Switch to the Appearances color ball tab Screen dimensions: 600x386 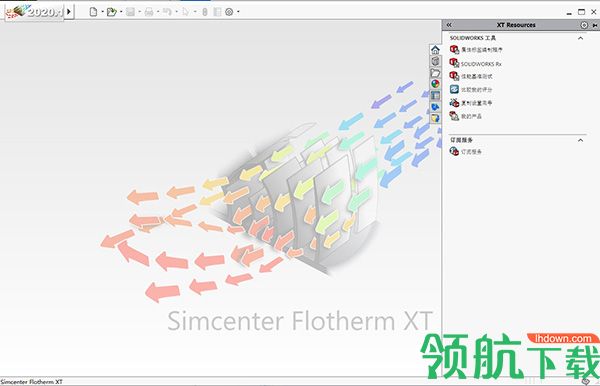(435, 84)
